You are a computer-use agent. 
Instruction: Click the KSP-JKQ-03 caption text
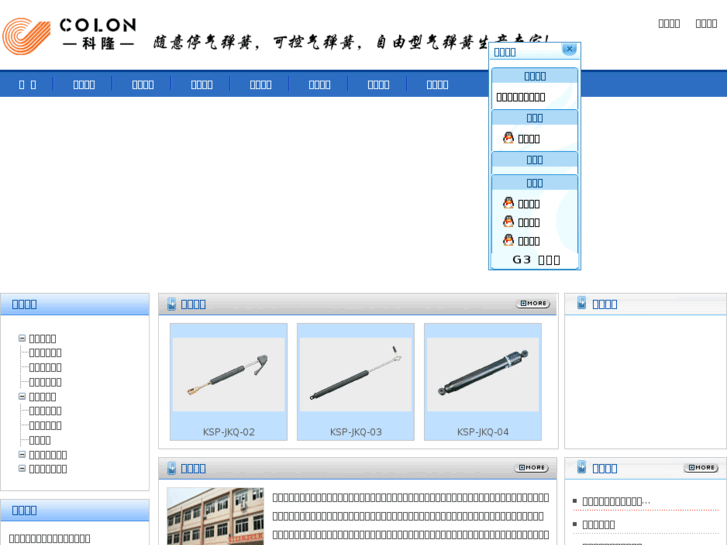click(356, 432)
